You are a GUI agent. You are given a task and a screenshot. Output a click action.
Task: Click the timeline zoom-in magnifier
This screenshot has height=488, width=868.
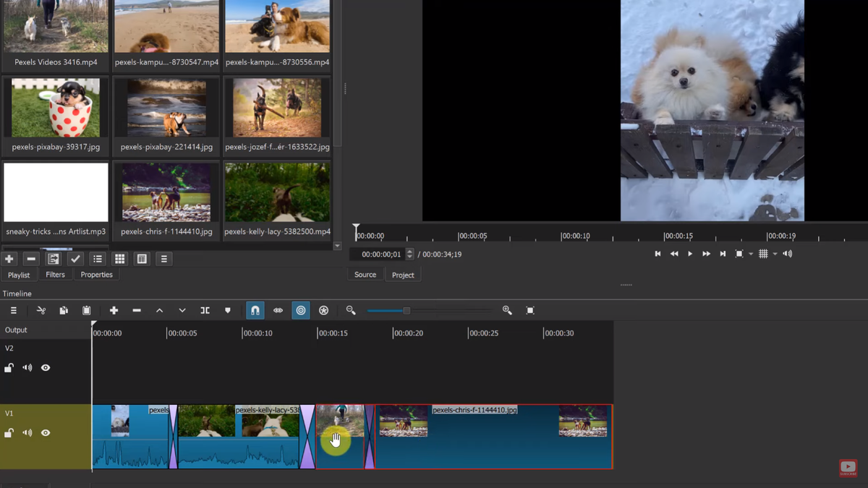(507, 310)
